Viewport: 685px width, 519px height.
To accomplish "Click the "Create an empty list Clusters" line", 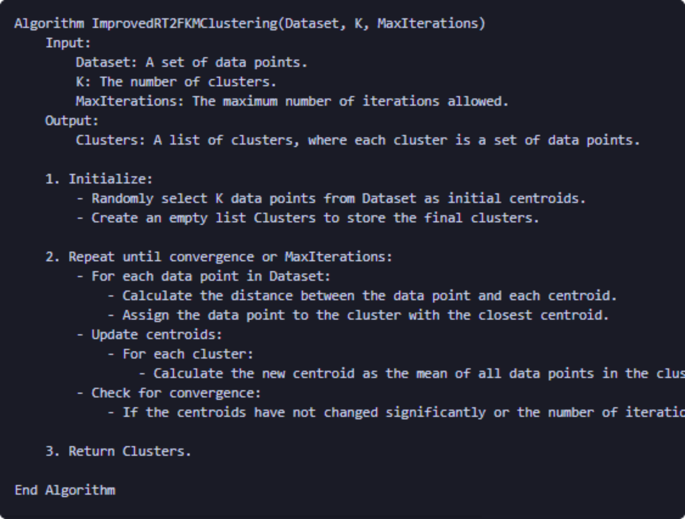I will coord(314,218).
